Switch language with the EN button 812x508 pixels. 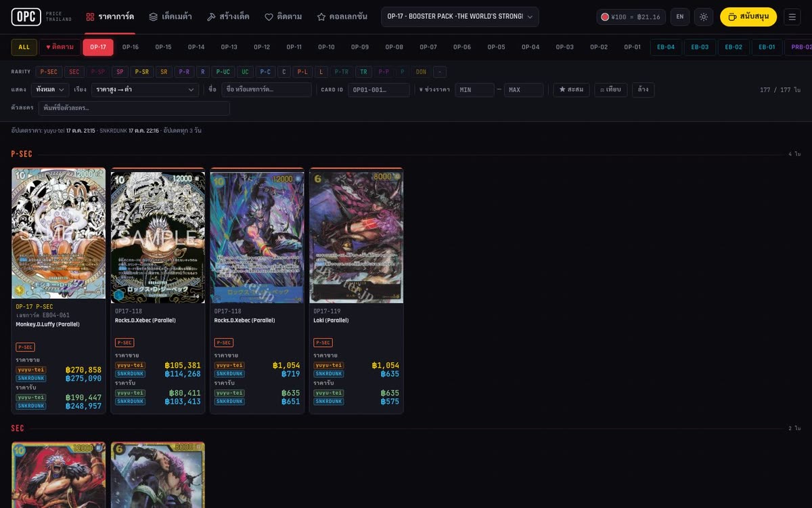680,17
